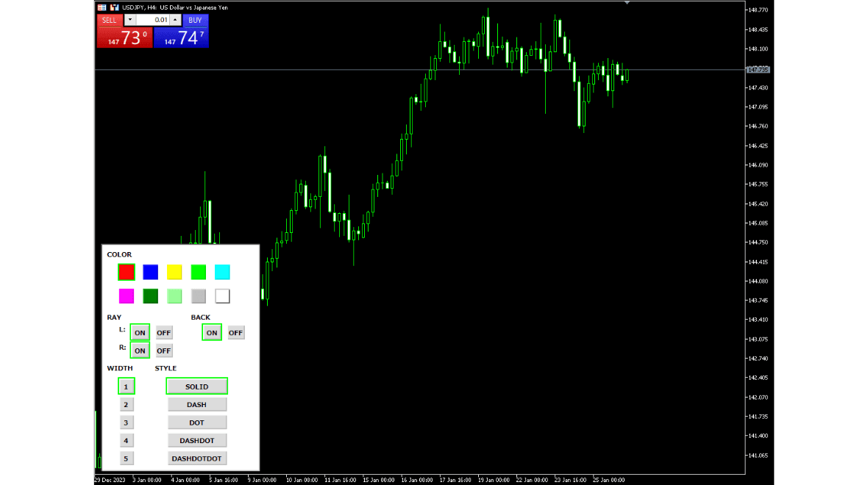Viewport: 868px width, 485px height.
Task: Choose DASHDOTDOT line style
Action: [196, 459]
